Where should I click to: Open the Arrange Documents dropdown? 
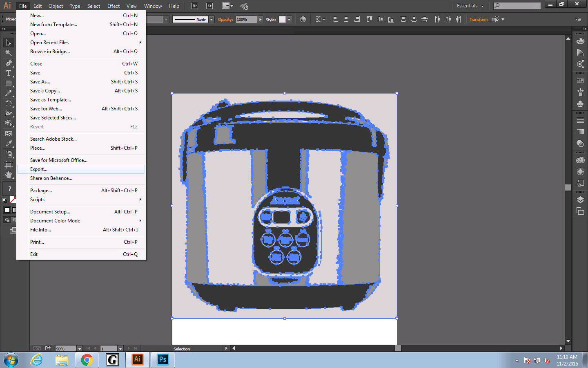(227, 6)
